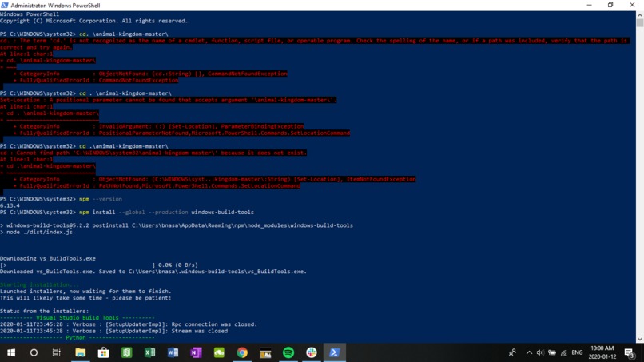The height and width of the screenshot is (362, 644).
Task: Open the volume control in tray
Action: (540, 352)
